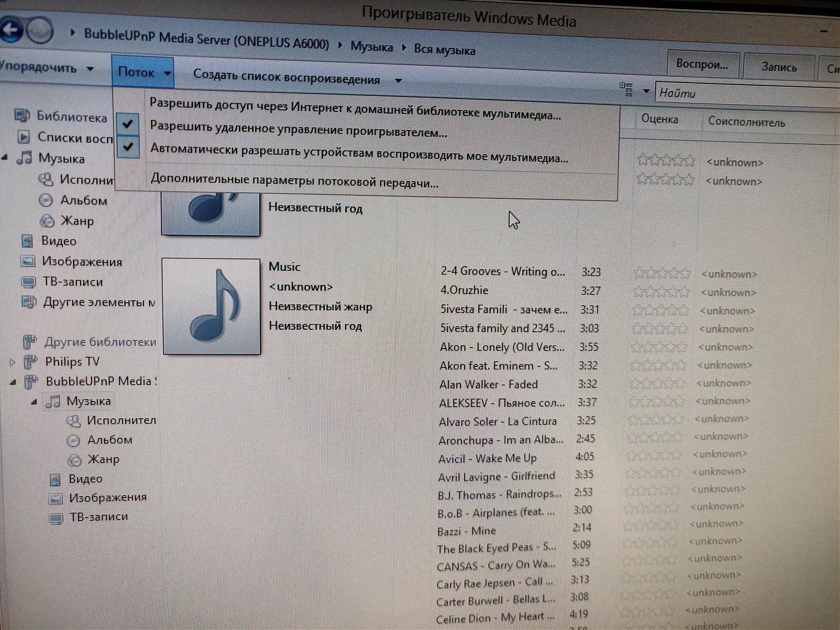Image resolution: width=840 pixels, height=630 pixels.
Task: Select the Списки восп... playlists icon
Action: [x=23, y=136]
